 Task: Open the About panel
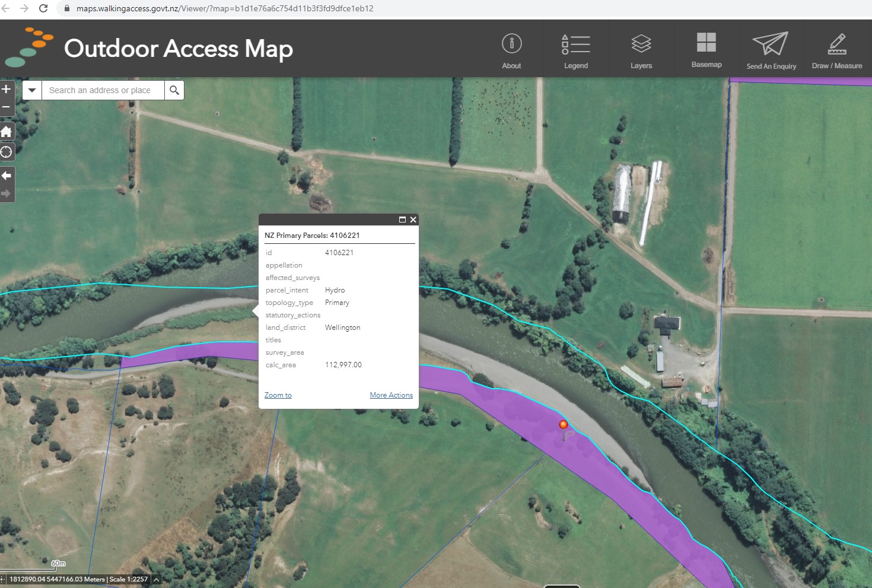(x=511, y=51)
